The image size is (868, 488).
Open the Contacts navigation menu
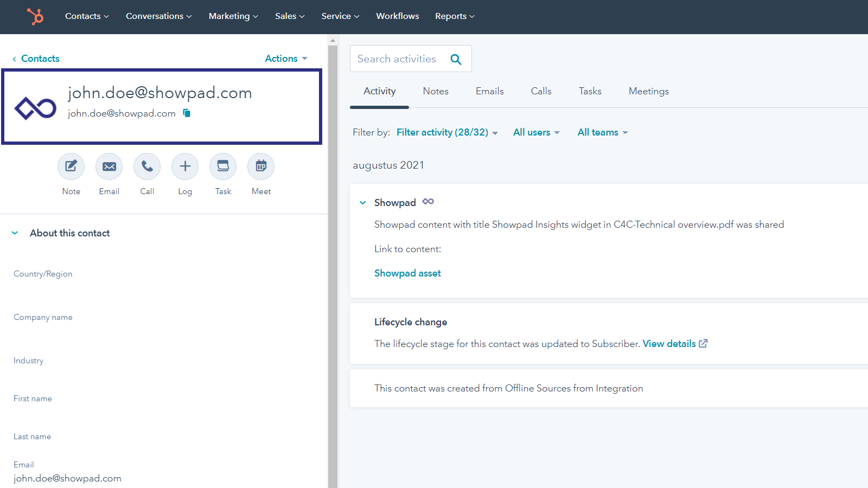pos(87,16)
